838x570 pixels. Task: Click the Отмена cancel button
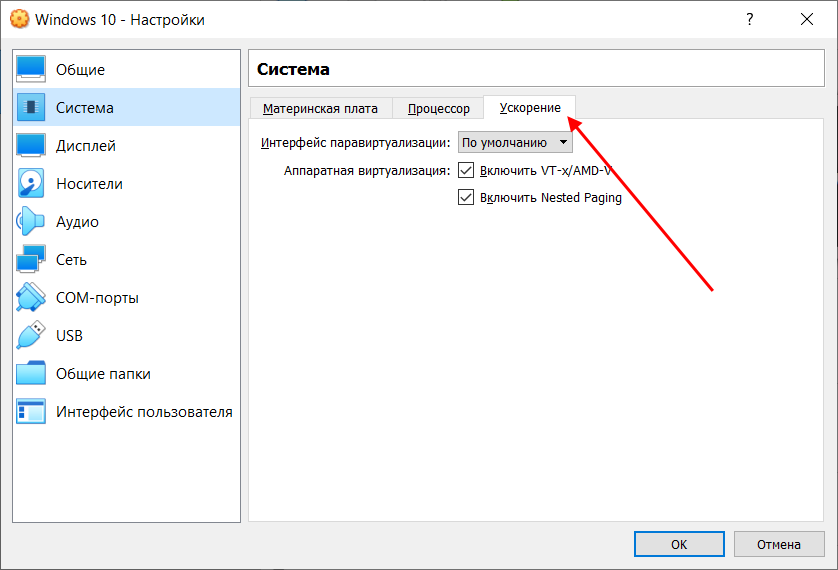(778, 545)
